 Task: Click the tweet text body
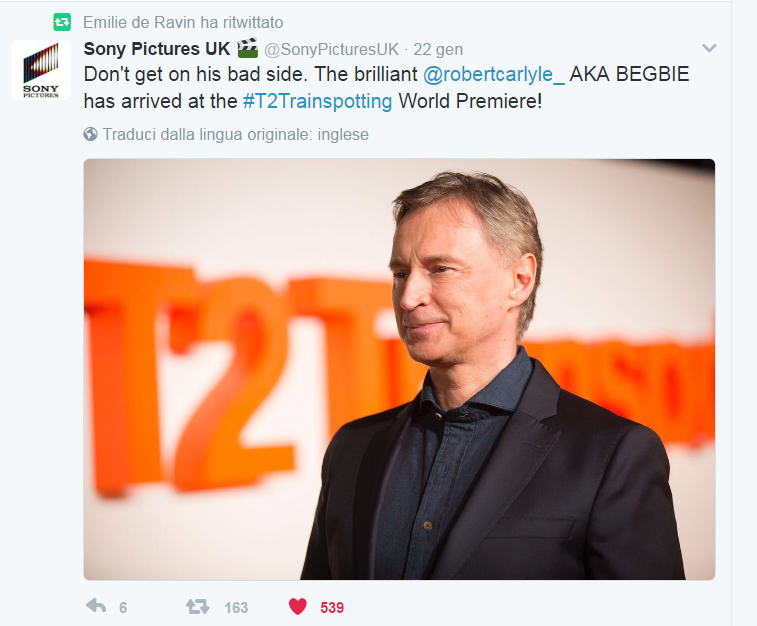coord(386,87)
